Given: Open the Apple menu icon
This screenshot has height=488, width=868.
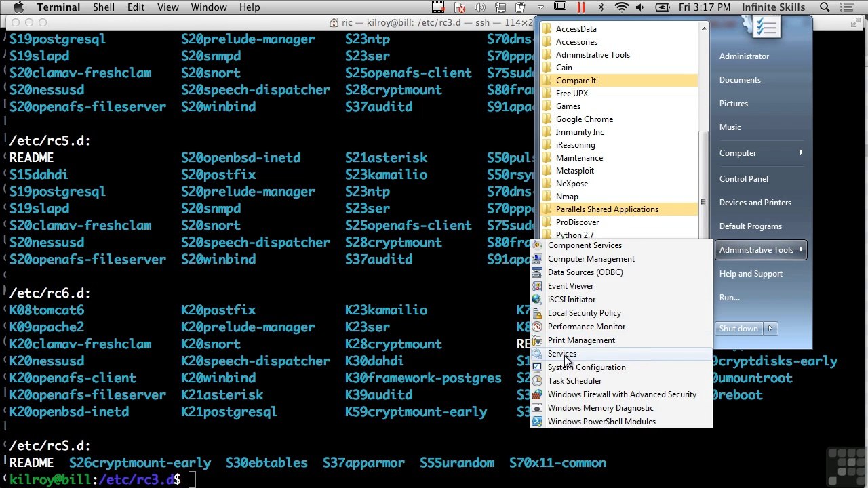Looking at the screenshot, I should pyautogui.click(x=18, y=7).
